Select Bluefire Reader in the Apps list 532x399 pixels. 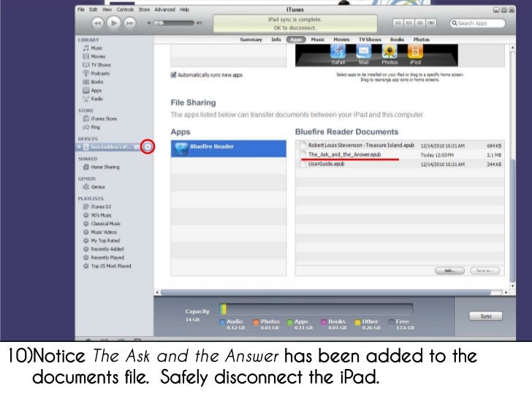pos(228,148)
